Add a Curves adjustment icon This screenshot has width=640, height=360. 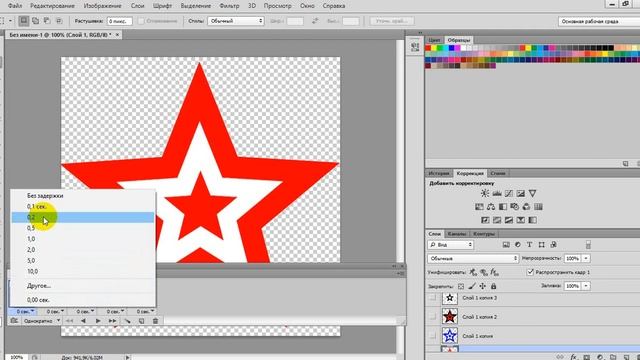(509, 193)
